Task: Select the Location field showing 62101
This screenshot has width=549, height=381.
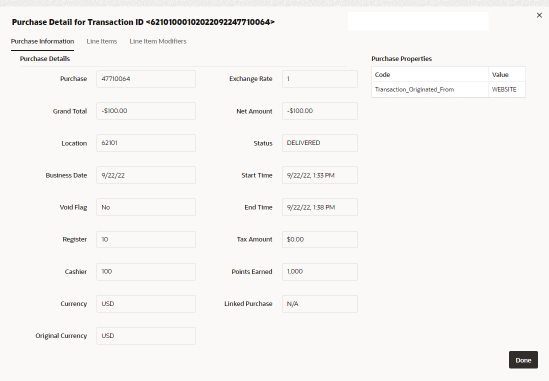Action: point(146,143)
